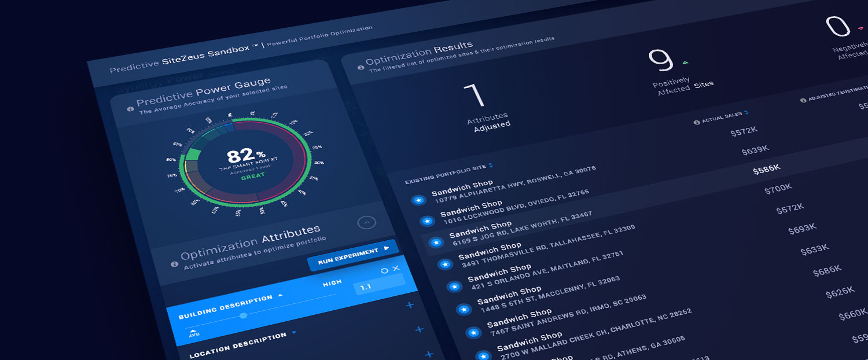The height and width of the screenshot is (360, 868).
Task: Click the 6169 S Jog Rd, Lake Worth address
Action: [521, 230]
